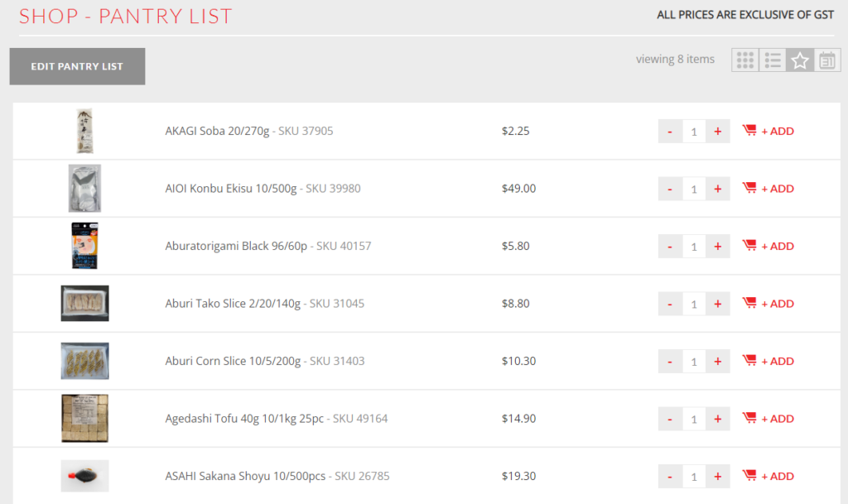
Task: Open ASAHI Sakana Shoyu product thumbnail
Action: [x=84, y=476]
